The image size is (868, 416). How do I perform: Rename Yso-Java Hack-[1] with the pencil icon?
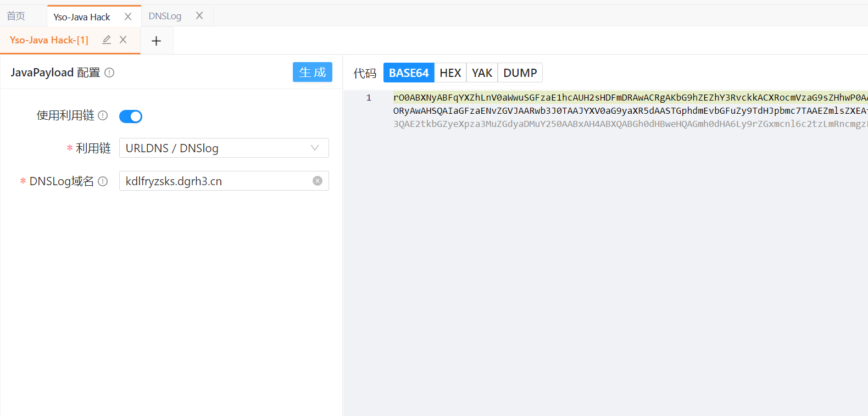[x=107, y=40]
